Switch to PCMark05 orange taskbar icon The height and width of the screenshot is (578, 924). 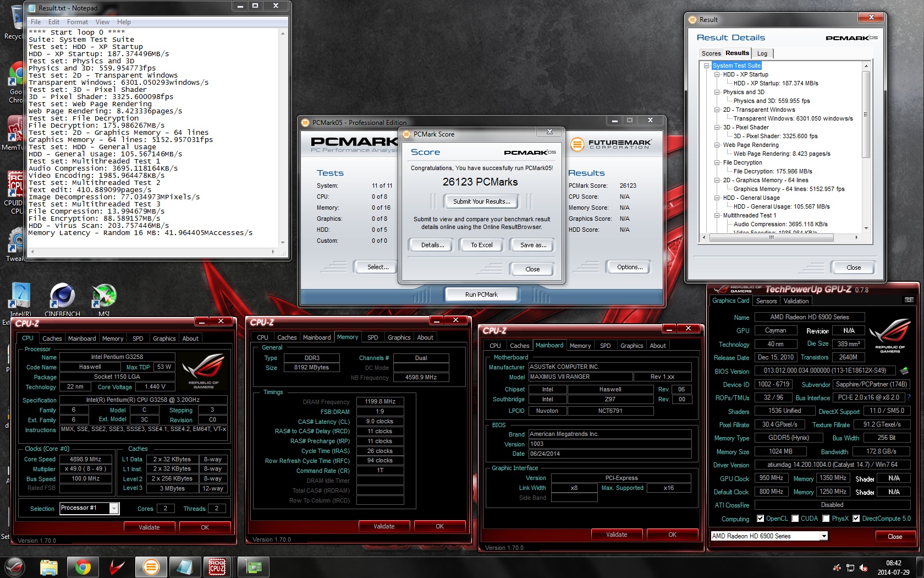(151, 567)
